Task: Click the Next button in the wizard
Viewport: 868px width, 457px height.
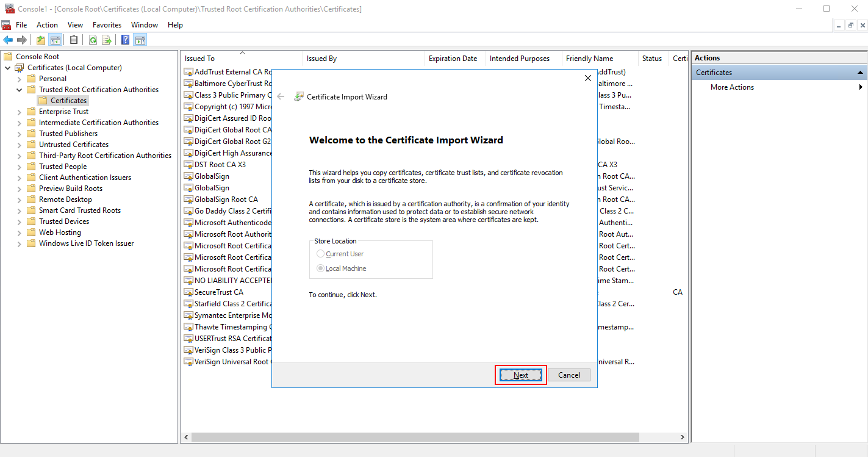Action: coord(520,375)
